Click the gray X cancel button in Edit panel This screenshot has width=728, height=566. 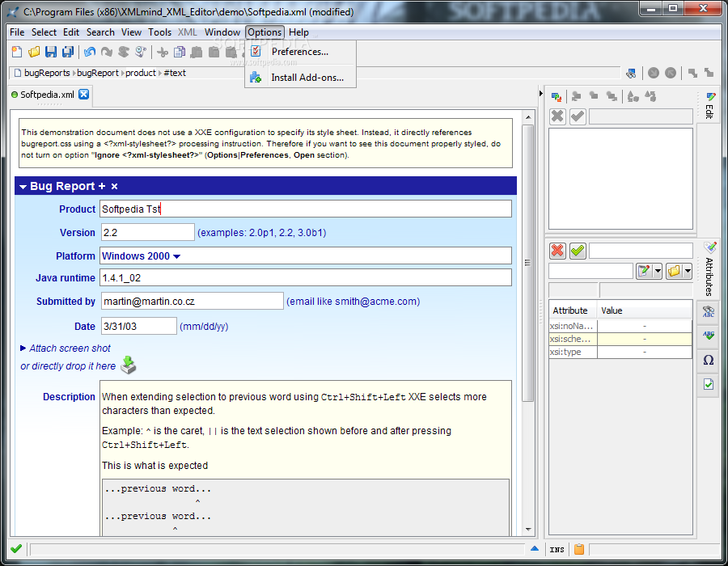[557, 116]
